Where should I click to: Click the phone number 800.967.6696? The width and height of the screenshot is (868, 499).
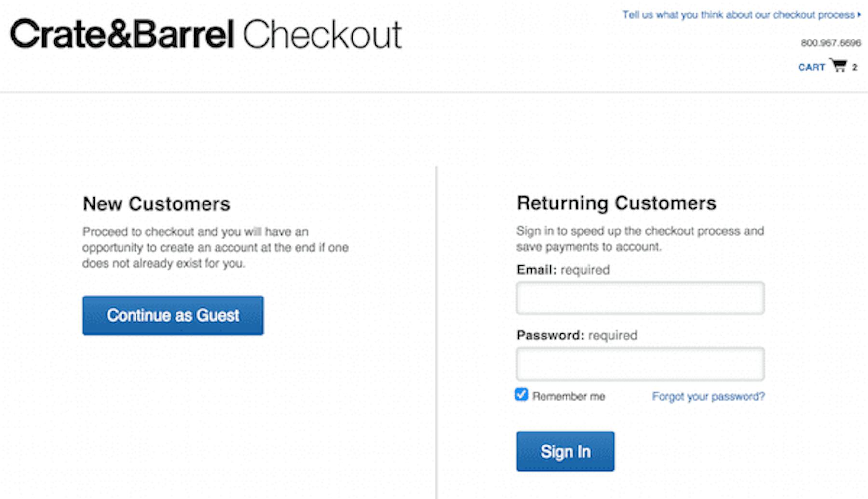tap(831, 43)
